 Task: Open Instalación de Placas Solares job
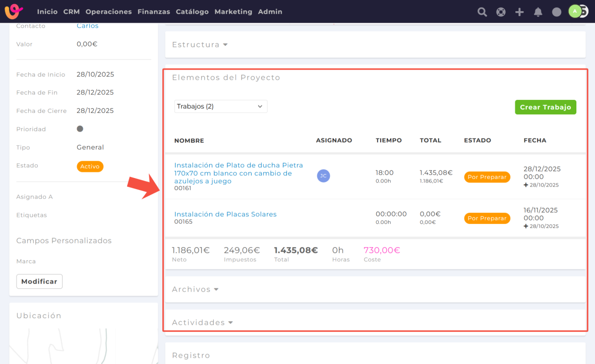pyautogui.click(x=225, y=214)
